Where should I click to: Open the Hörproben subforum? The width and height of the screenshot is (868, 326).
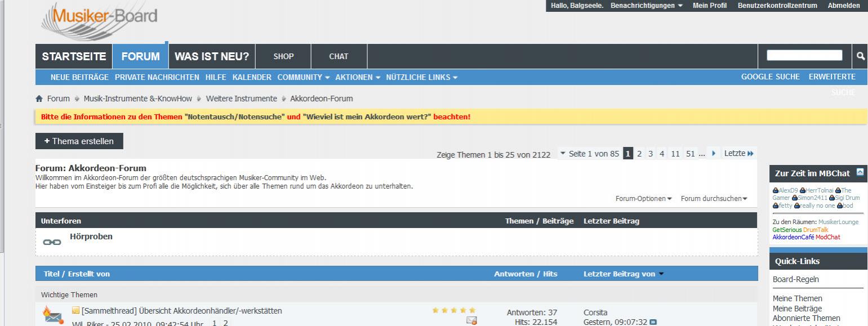pos(91,236)
